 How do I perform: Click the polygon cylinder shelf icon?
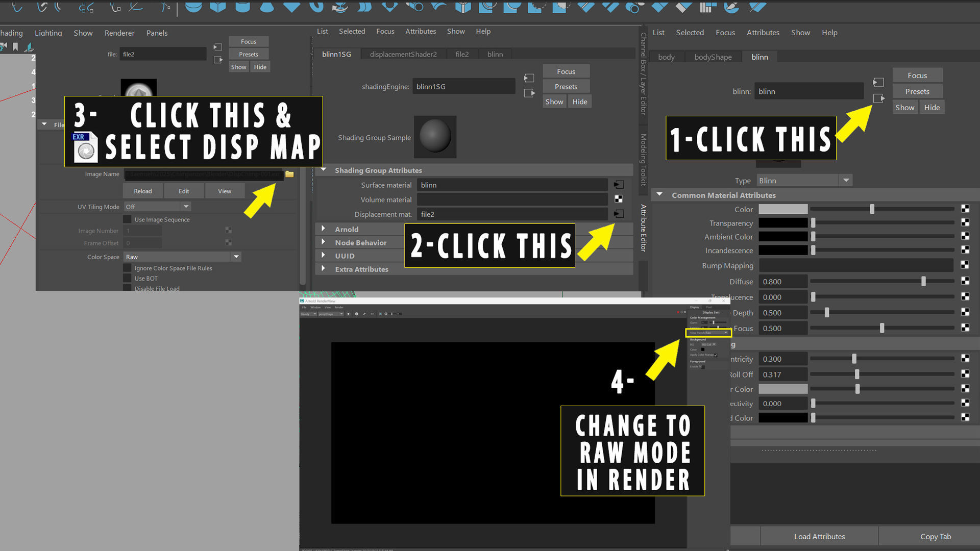242,7
